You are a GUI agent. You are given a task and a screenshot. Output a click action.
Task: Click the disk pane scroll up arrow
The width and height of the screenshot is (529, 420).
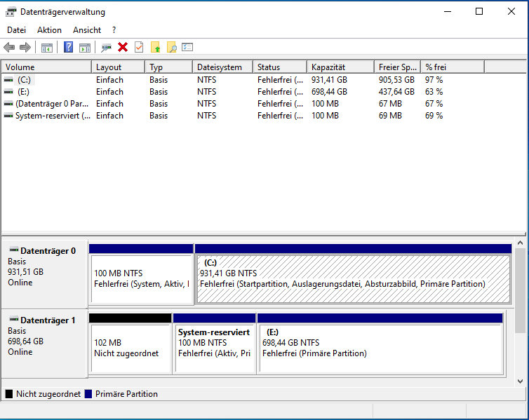pyautogui.click(x=520, y=243)
